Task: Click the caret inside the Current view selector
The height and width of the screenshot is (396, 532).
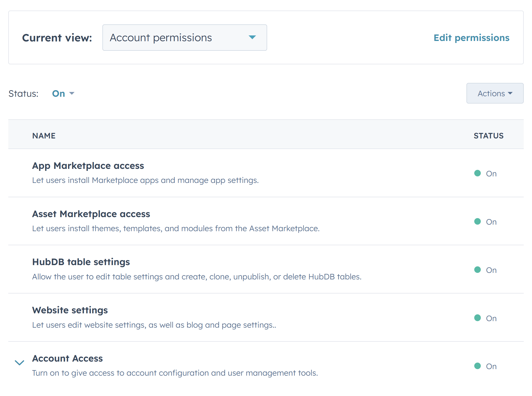Action: click(x=252, y=37)
